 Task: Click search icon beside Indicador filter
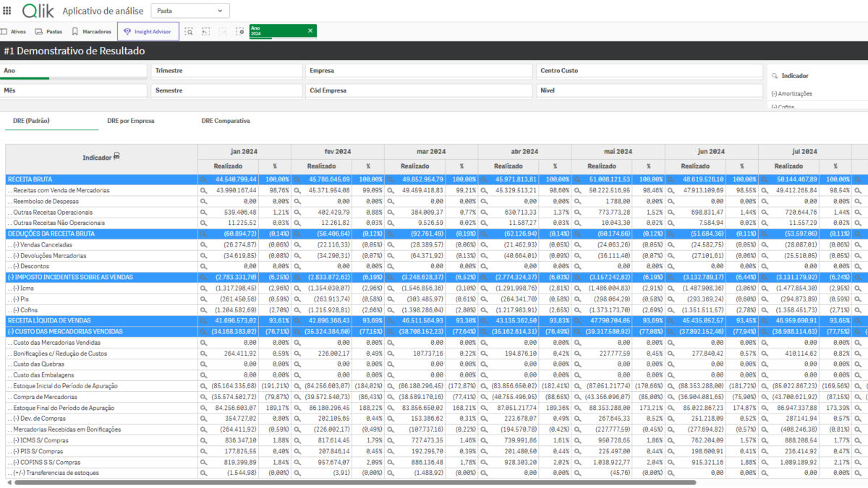coord(775,76)
